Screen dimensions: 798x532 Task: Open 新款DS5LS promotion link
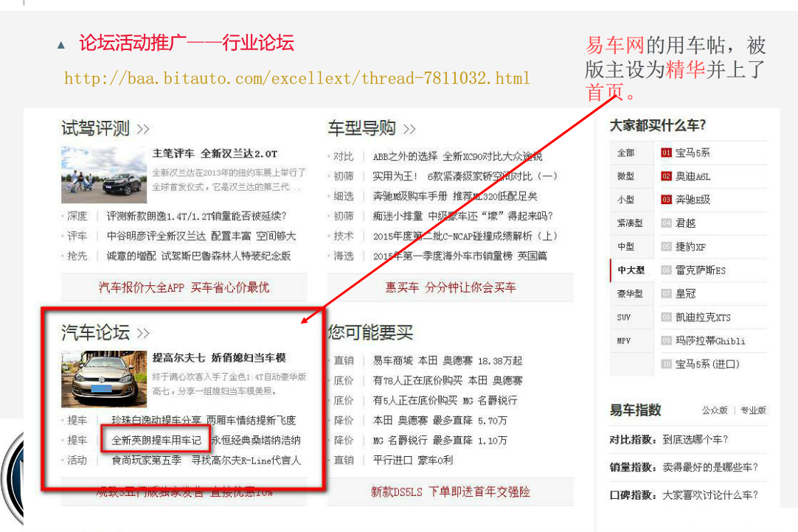(x=450, y=491)
